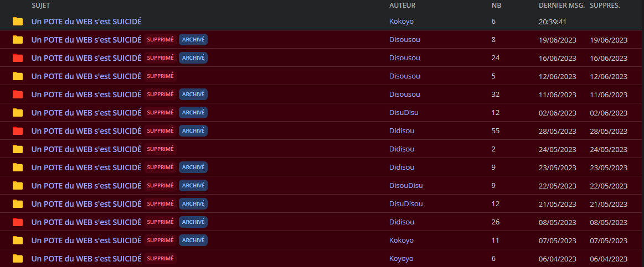Click the ARCHIVÉ badge on the 19/06/2023 row
Viewport: 644px width, 267px height.
point(193,40)
